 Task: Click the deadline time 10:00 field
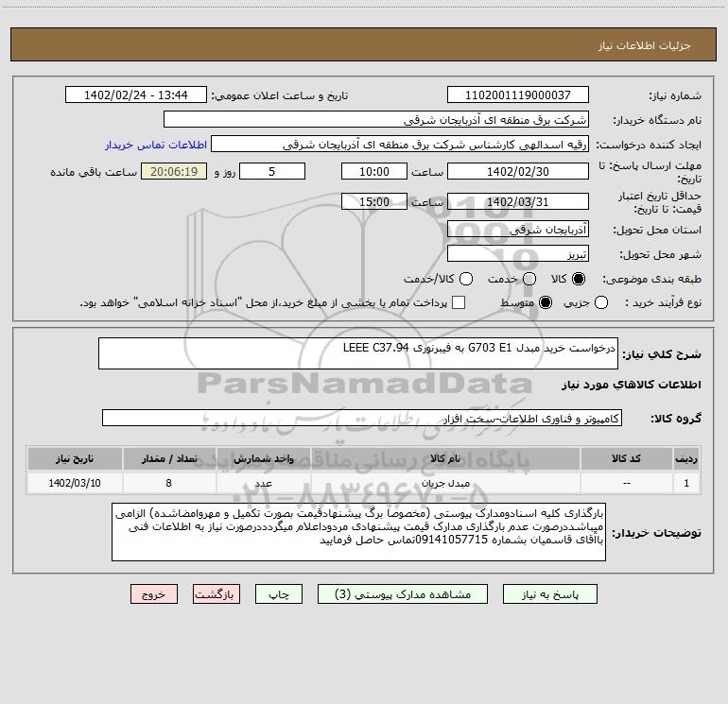[374, 171]
